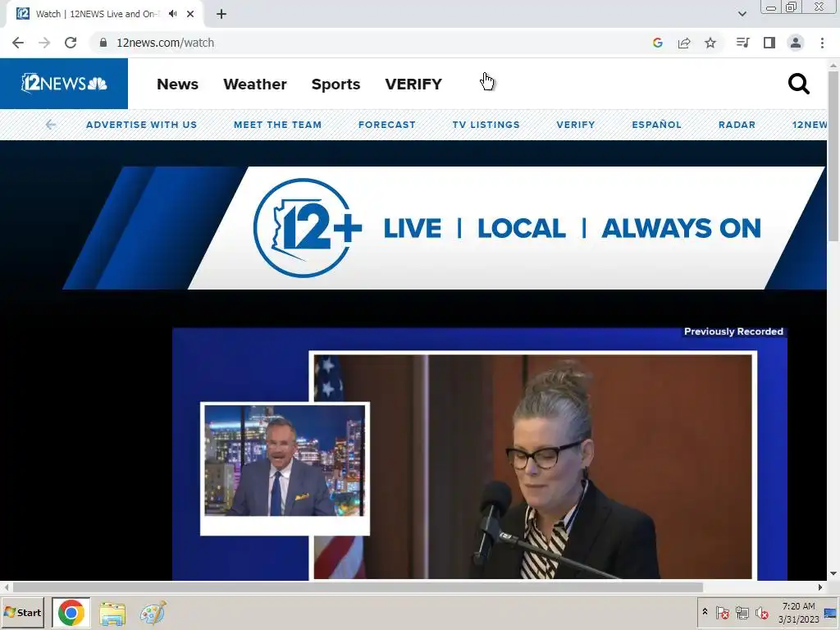Click vertical scrollbar down arrow
Viewport: 840px width, 630px height.
pos(833,573)
